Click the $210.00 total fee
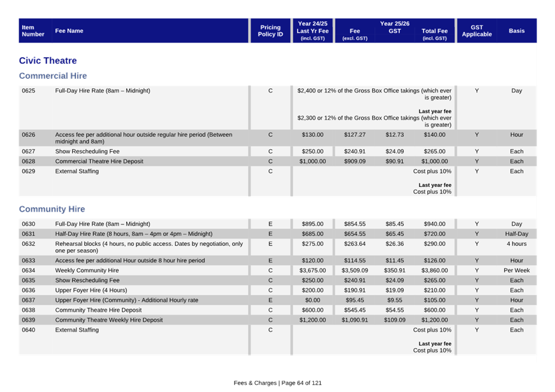This screenshot has width=555, height=392. pyautogui.click(x=435, y=290)
